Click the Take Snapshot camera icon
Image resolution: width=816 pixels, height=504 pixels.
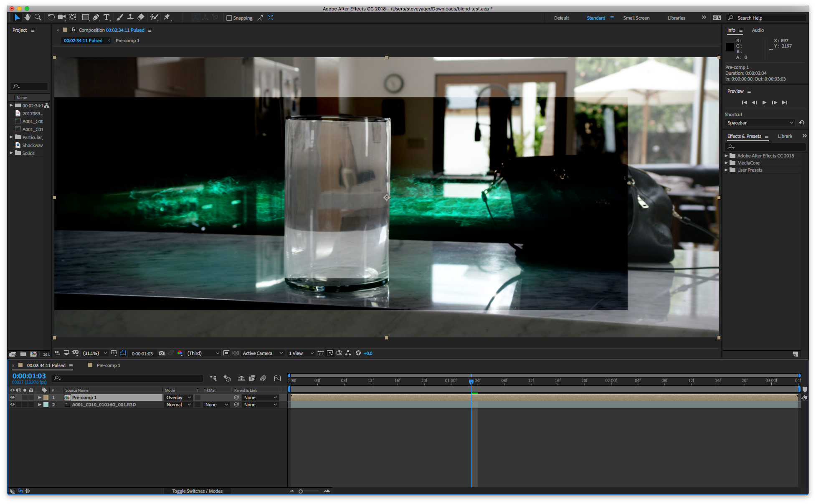click(x=162, y=353)
